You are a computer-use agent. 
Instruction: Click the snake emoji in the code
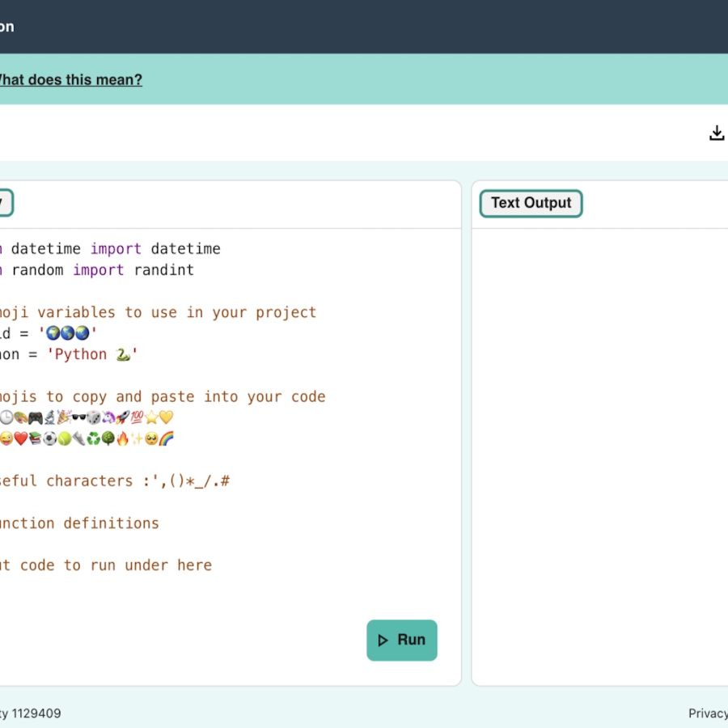tap(123, 354)
